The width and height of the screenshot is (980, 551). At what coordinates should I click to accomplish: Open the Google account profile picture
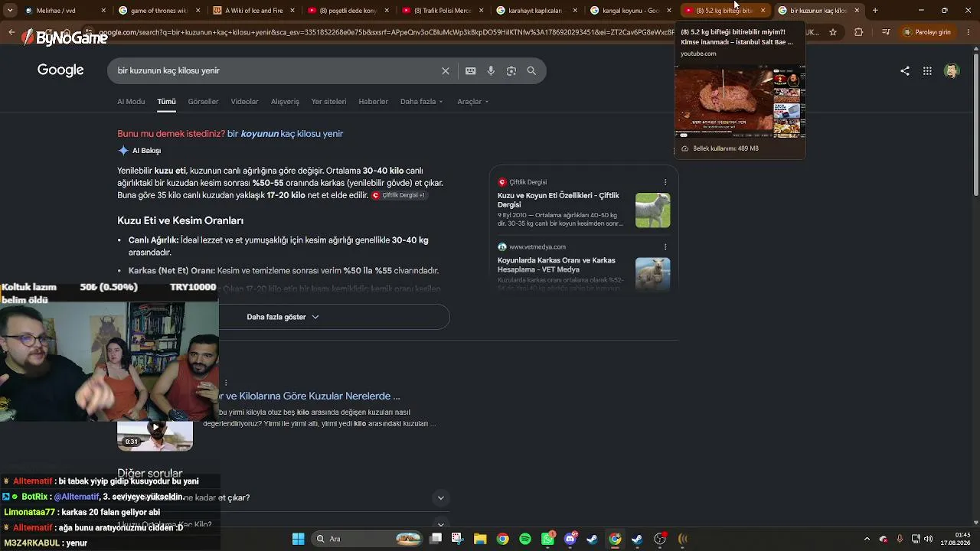[952, 70]
